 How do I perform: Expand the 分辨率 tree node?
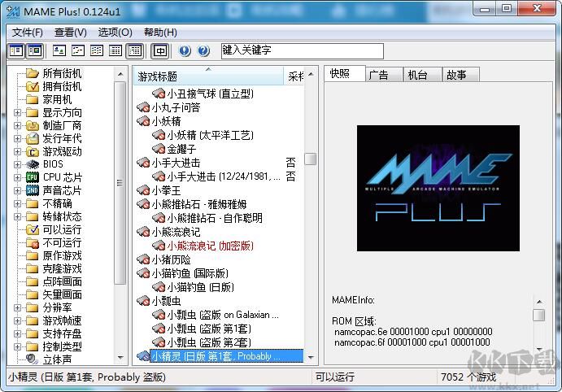pos(17,307)
